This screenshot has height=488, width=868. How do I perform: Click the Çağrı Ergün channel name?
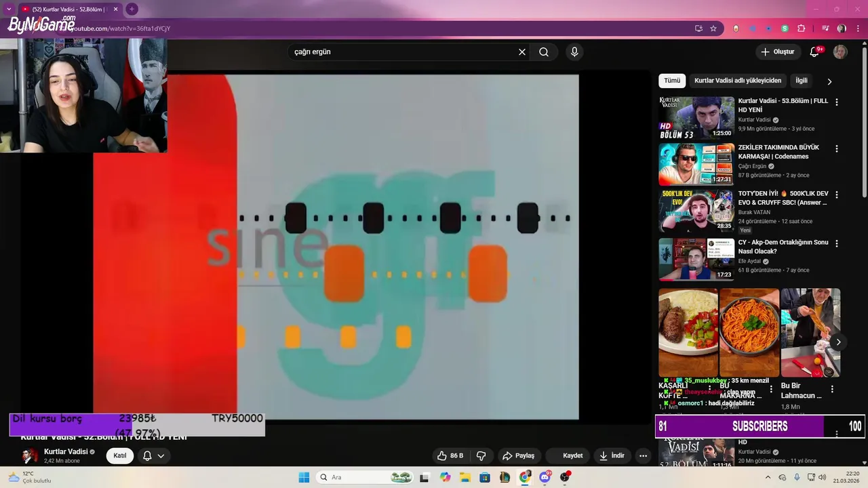click(752, 166)
